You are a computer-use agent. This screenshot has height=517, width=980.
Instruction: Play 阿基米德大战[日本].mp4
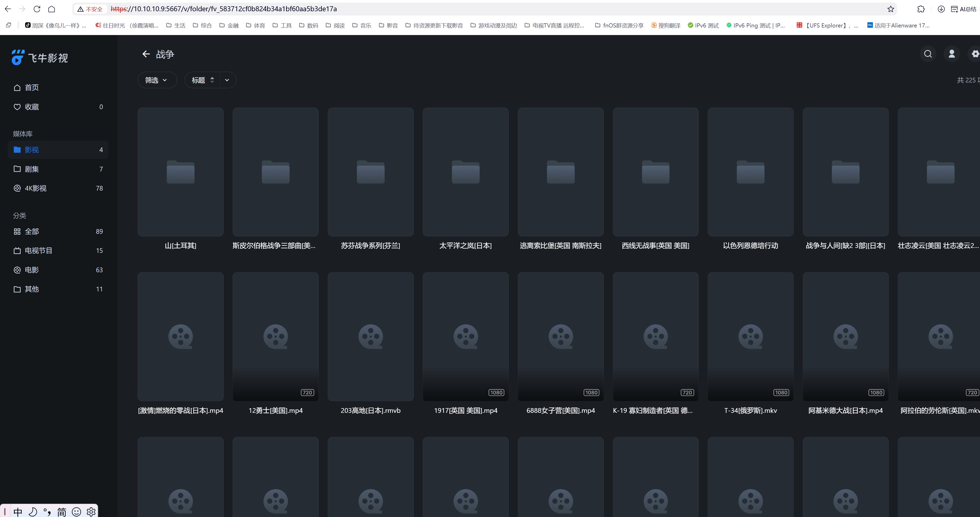coord(846,337)
